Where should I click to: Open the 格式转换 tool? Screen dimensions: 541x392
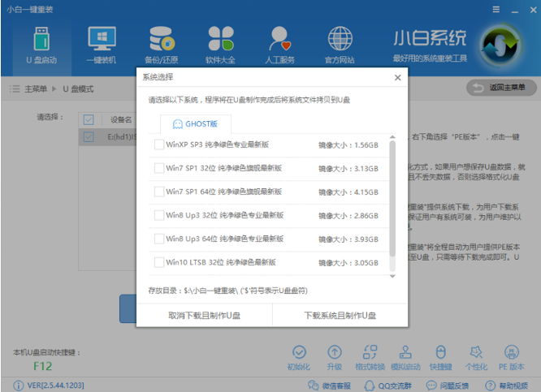[x=370, y=357]
